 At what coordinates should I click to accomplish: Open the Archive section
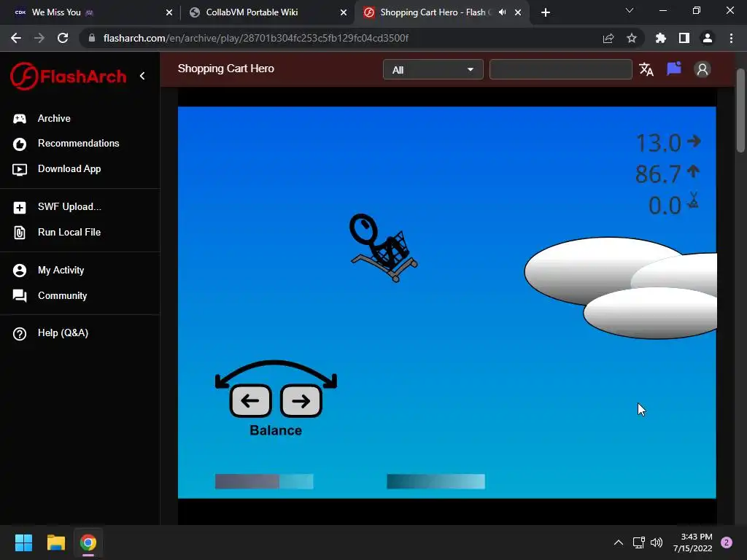[54, 119]
